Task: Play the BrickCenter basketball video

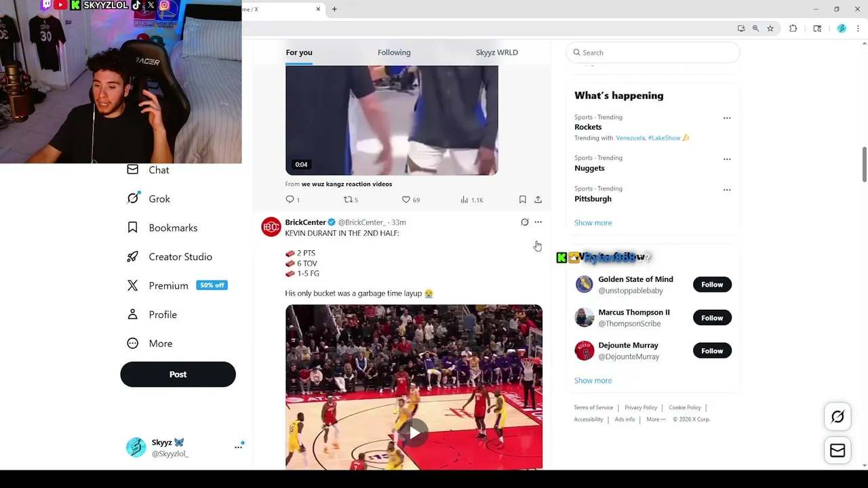Action: click(x=414, y=432)
